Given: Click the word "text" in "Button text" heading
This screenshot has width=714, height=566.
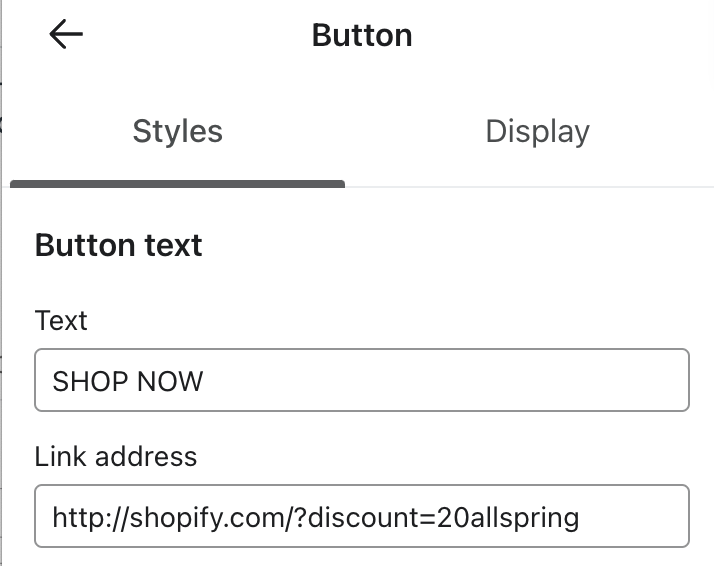Looking at the screenshot, I should (x=173, y=245).
